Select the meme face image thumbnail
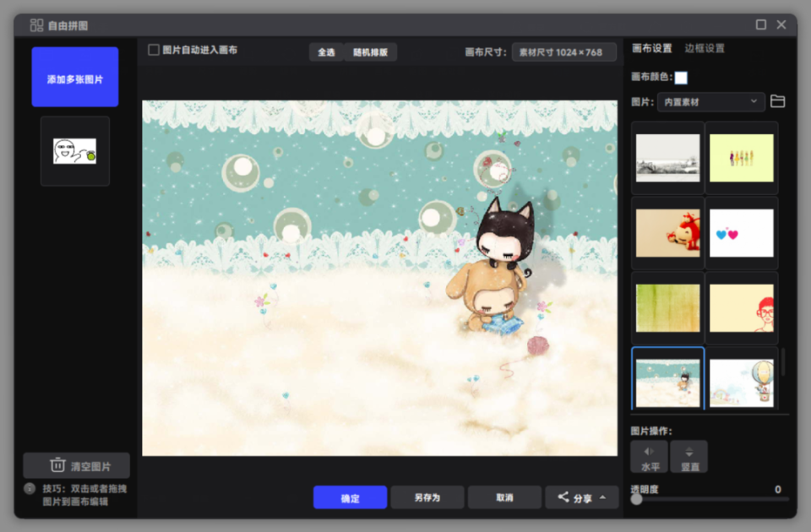This screenshot has height=532, width=811. (75, 151)
